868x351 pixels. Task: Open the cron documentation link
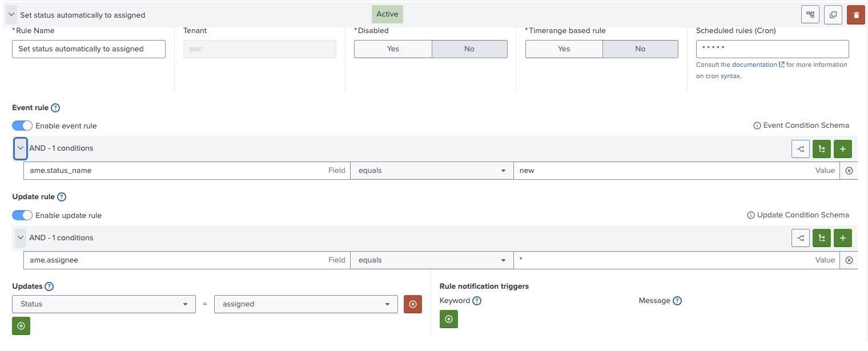point(754,65)
